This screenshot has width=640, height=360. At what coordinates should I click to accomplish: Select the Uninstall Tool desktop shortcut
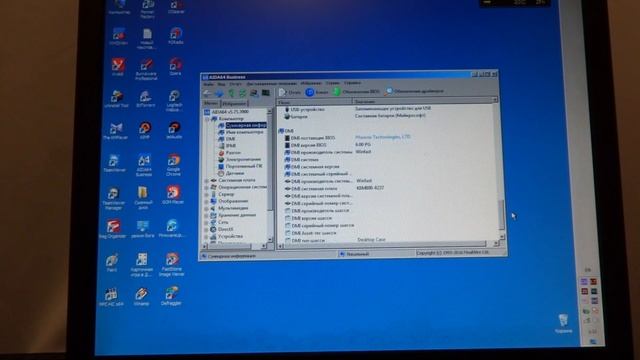coord(116,99)
